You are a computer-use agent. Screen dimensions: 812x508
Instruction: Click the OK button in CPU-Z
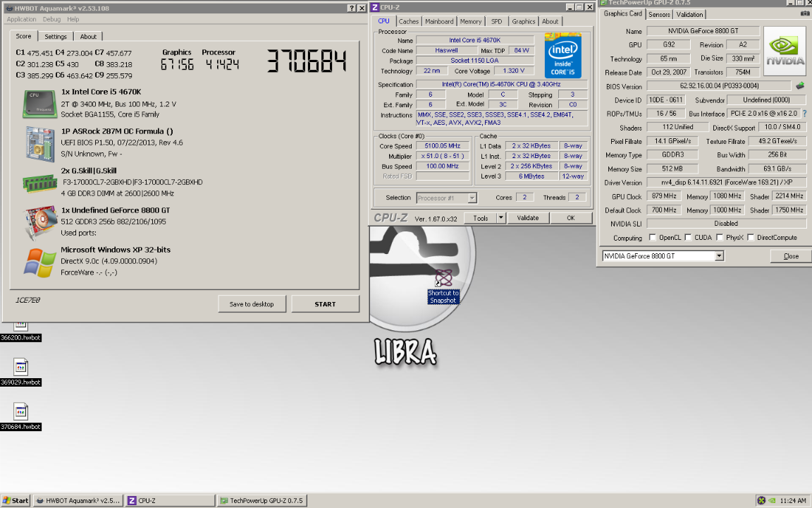coord(571,218)
